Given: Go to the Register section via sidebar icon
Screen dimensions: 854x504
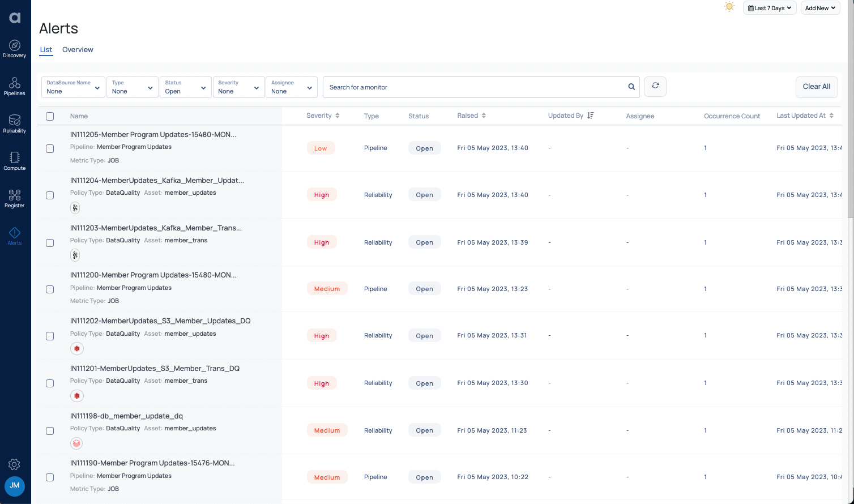Looking at the screenshot, I should click(15, 198).
